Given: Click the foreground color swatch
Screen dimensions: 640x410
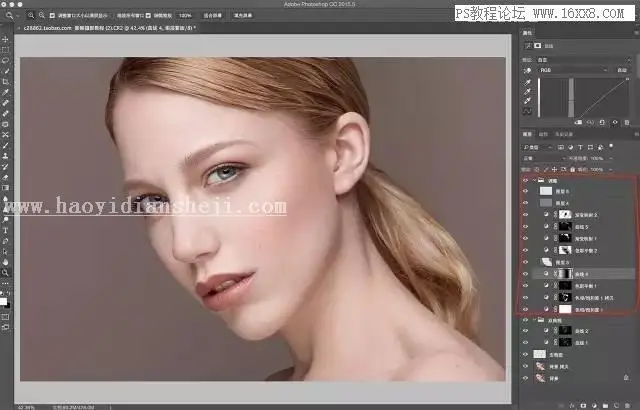Looking at the screenshot, I should pos(3,301).
